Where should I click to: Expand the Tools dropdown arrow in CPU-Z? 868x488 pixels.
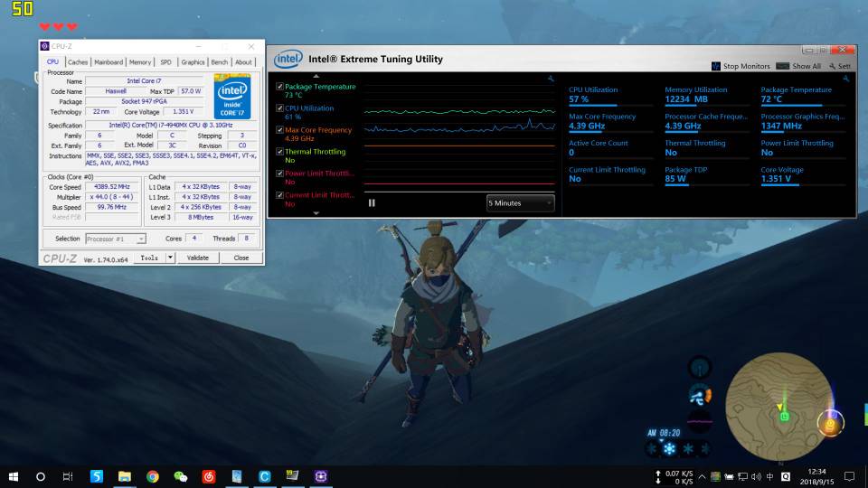[170, 258]
